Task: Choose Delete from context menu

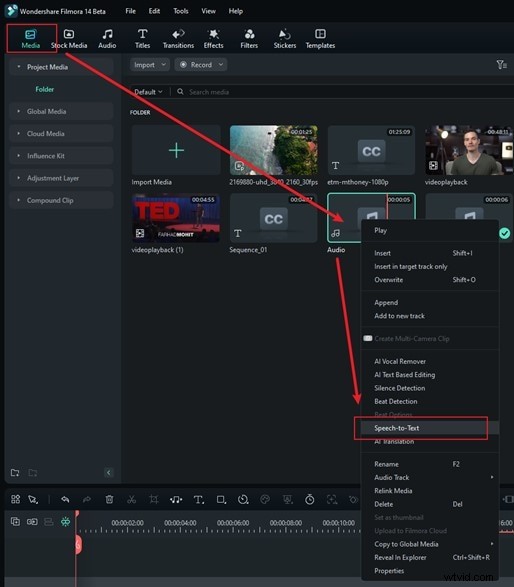Action: [x=430, y=504]
